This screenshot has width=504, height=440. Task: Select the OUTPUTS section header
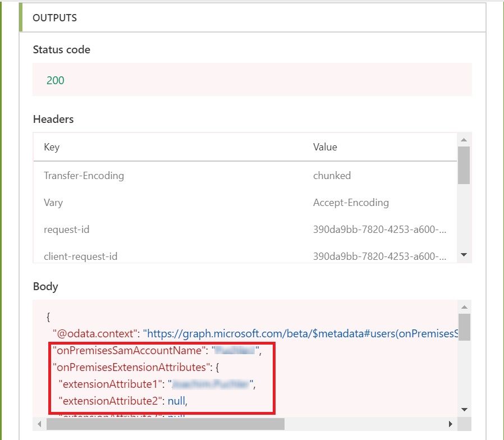click(54, 17)
